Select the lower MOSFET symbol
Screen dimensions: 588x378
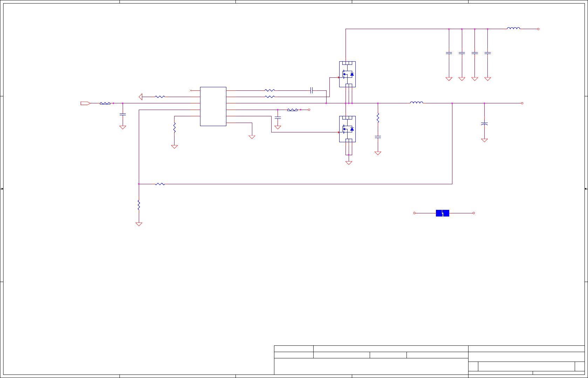[x=347, y=129]
